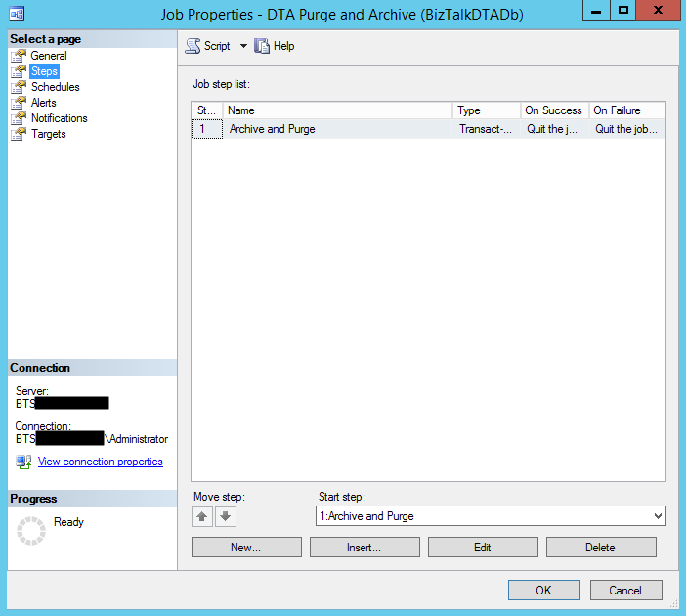Image resolution: width=686 pixels, height=616 pixels.
Task: Open the Notifications page
Action: click(x=59, y=118)
